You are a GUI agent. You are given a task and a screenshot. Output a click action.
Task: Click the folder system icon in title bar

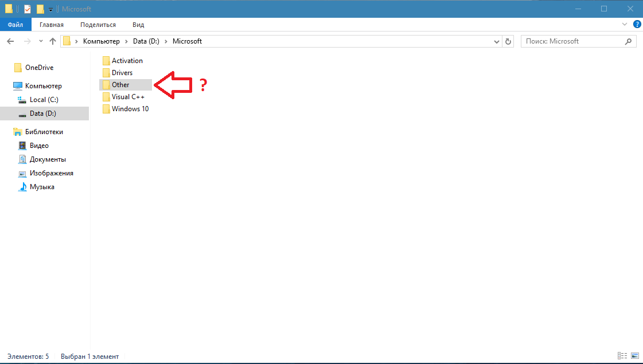tap(9, 9)
